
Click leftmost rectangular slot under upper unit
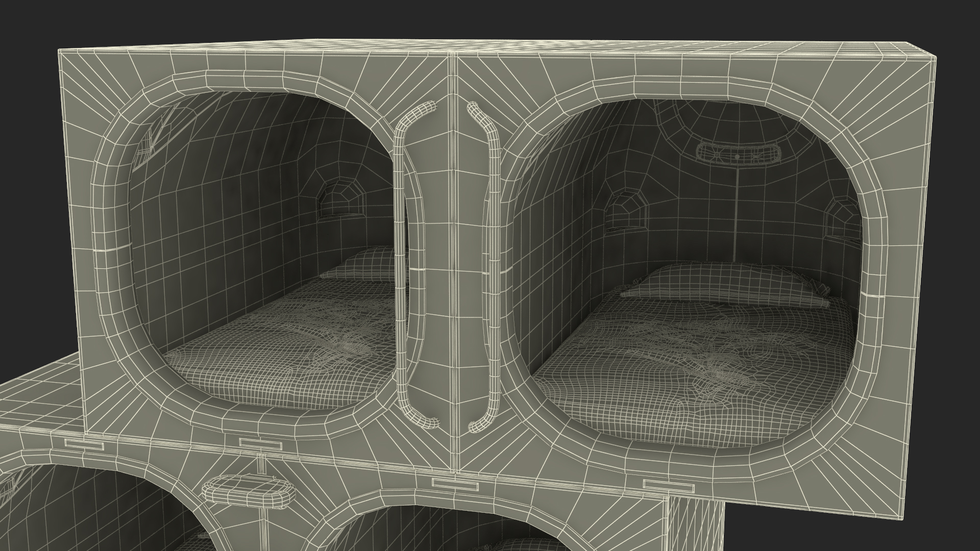point(85,444)
